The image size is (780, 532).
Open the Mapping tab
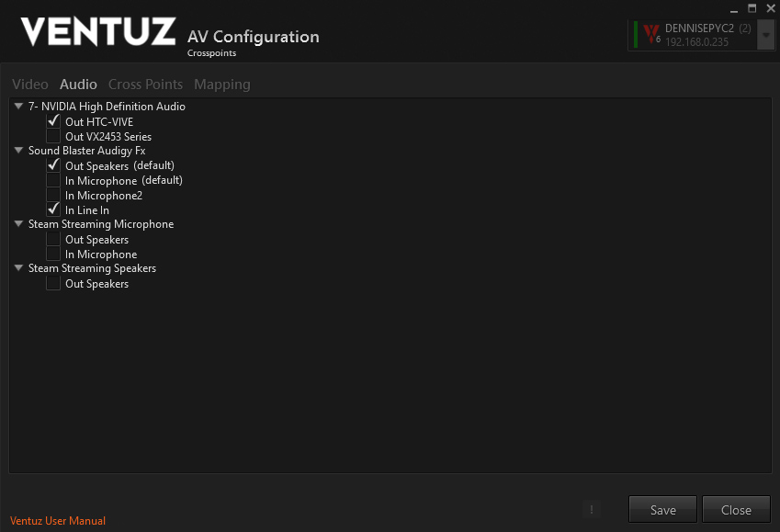click(222, 85)
